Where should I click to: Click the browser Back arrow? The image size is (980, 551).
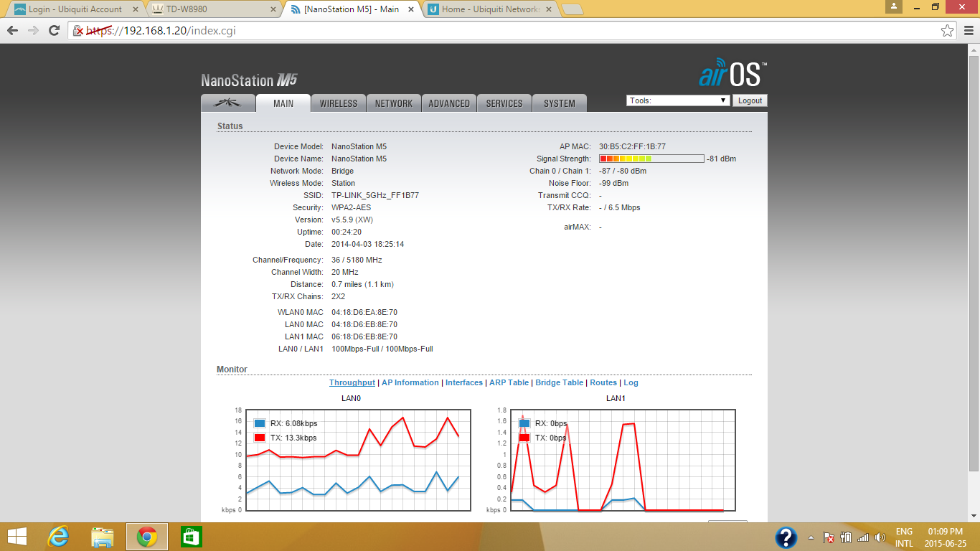pos(13,31)
